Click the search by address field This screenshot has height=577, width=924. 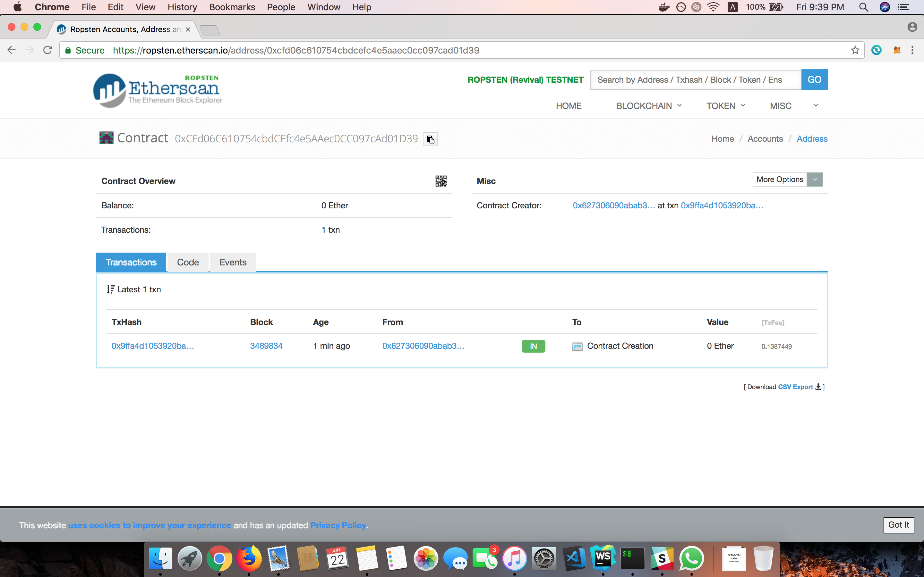tap(695, 80)
